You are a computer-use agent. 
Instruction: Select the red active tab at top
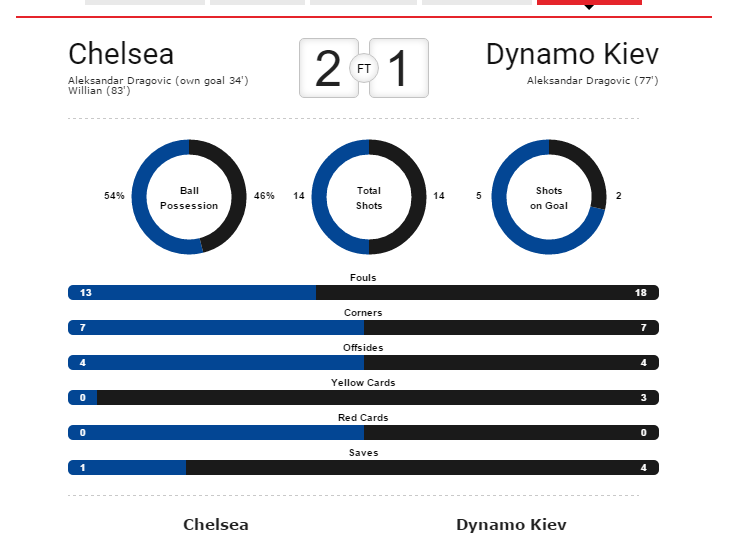pyautogui.click(x=589, y=3)
